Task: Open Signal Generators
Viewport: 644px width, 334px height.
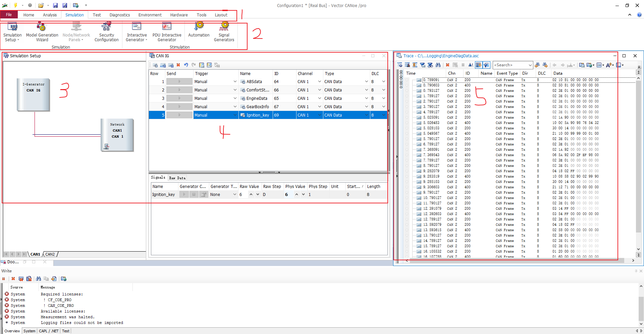Action: [x=224, y=32]
